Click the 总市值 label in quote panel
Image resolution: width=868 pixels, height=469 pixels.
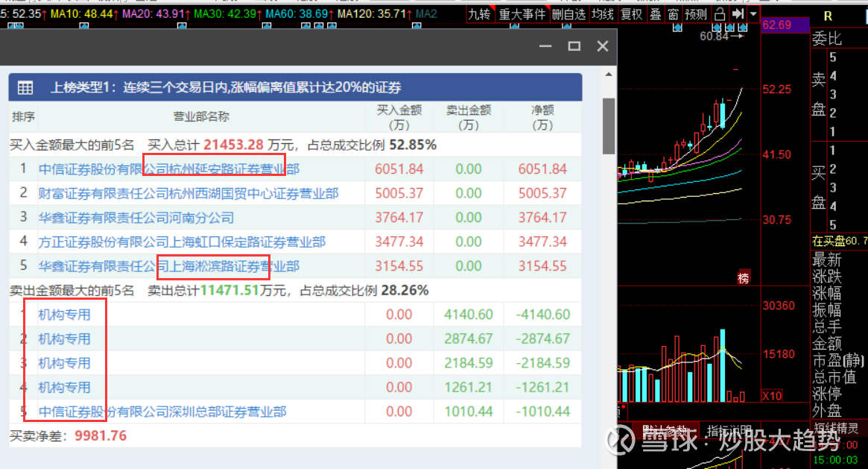tap(834, 377)
